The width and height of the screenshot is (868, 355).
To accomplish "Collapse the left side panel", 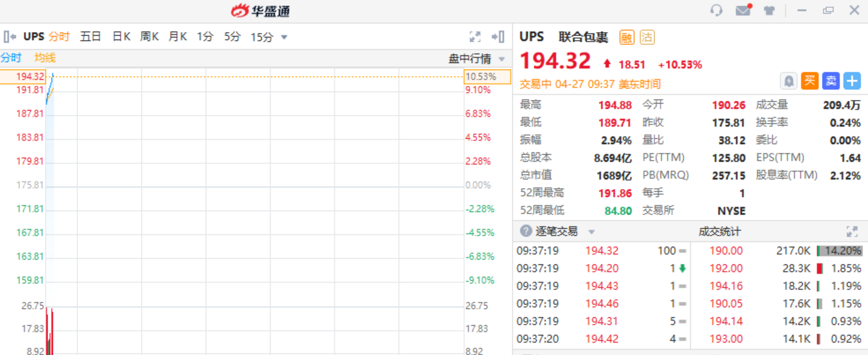I will click(x=10, y=37).
